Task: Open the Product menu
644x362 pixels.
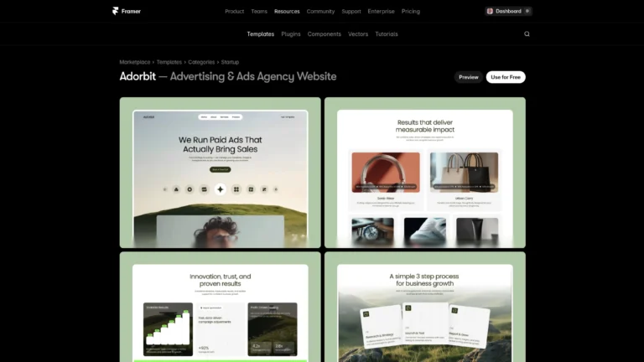Action: 235,12
